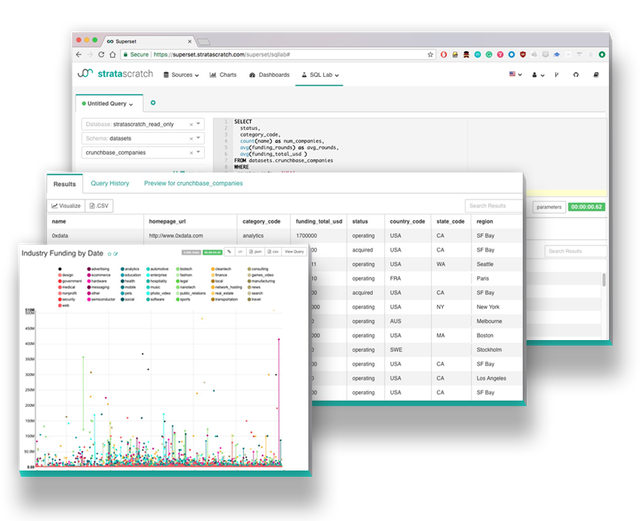The height and width of the screenshot is (521, 640).
Task: Add a new query tab with plus icon
Action: tap(153, 103)
